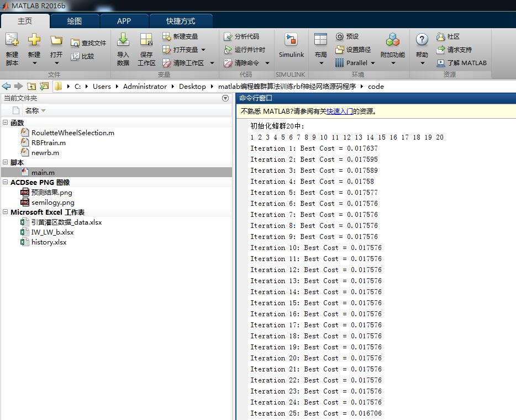Click Find Files (查找文件)
Image resolution: width=516 pixels, height=420 pixels.
tap(88, 43)
